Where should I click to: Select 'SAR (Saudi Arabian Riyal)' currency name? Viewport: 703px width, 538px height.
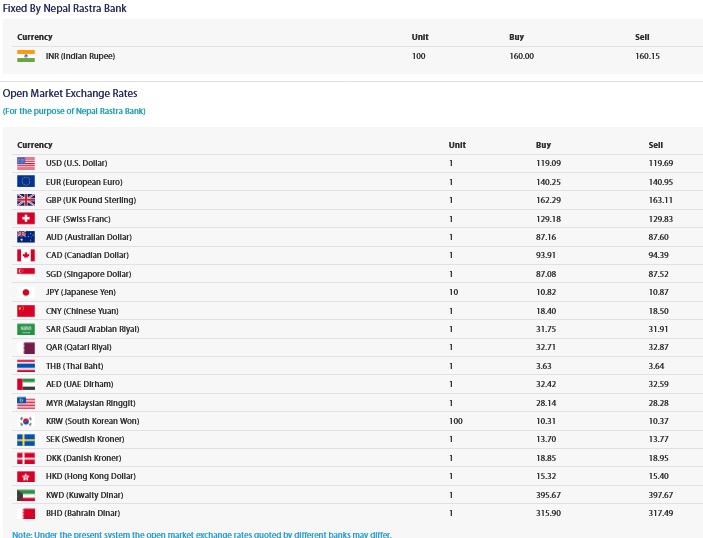(92, 329)
